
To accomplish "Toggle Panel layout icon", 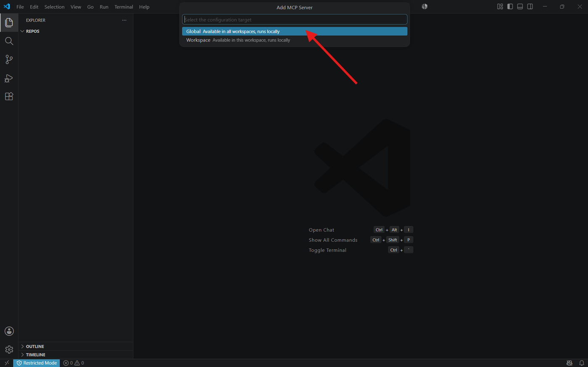I will coord(520,7).
